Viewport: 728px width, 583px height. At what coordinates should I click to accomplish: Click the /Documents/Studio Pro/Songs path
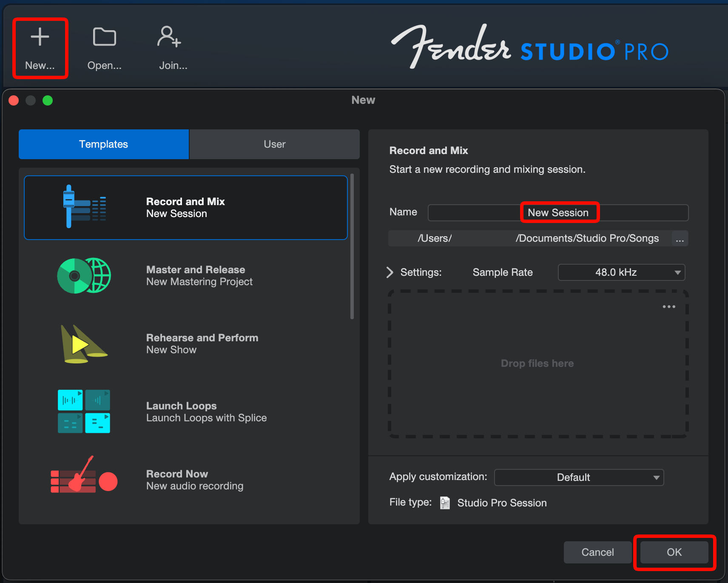(587, 238)
